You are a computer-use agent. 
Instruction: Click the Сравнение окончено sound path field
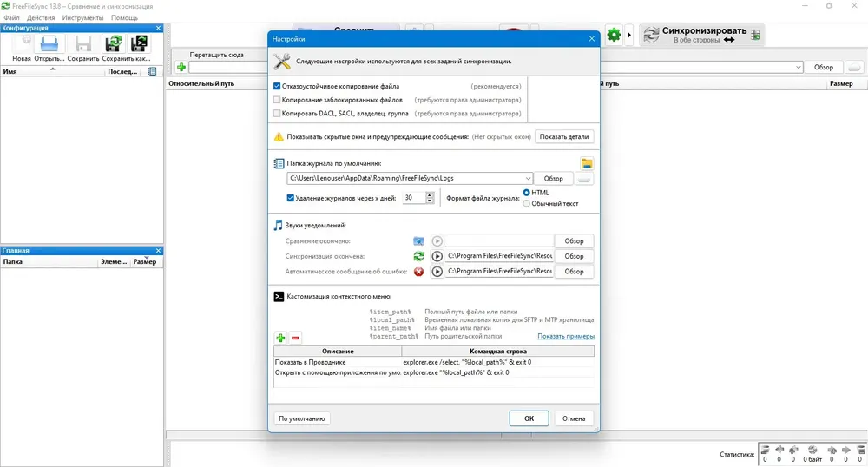(x=499, y=241)
